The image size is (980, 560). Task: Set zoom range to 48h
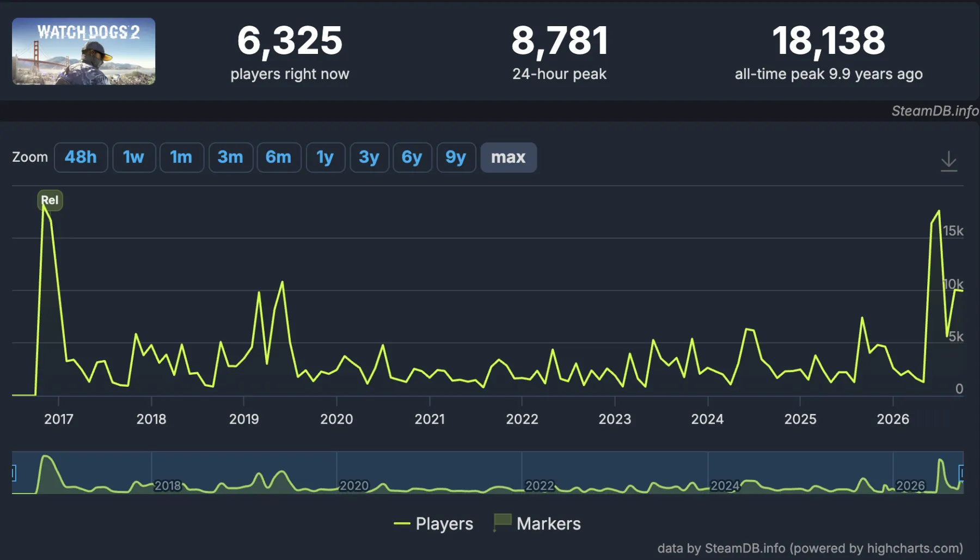pos(81,157)
